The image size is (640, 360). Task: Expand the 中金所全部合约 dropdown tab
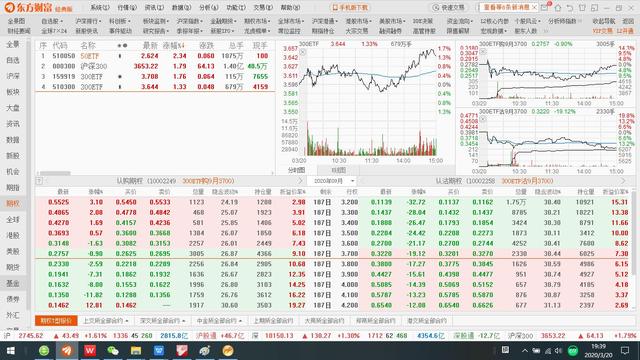(x=219, y=321)
